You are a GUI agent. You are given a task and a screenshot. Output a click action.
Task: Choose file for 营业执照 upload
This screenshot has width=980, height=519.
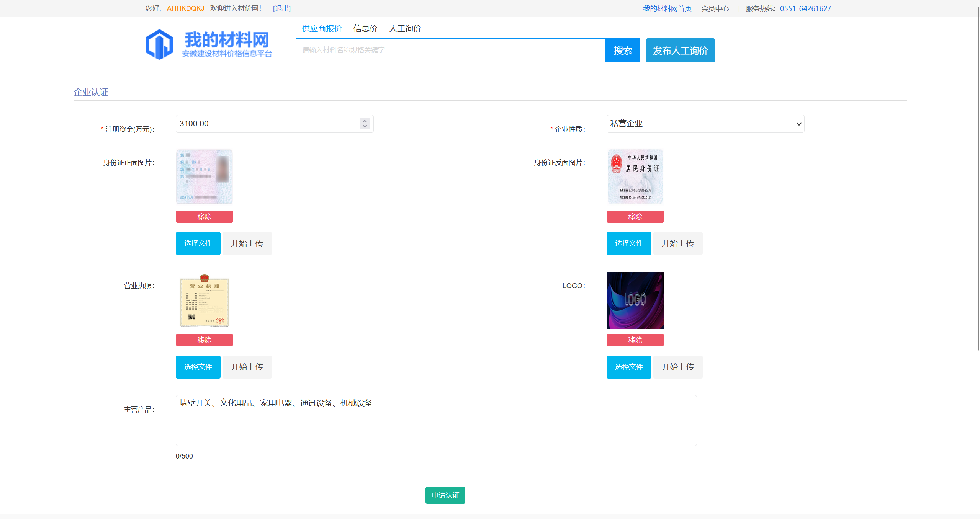click(198, 367)
